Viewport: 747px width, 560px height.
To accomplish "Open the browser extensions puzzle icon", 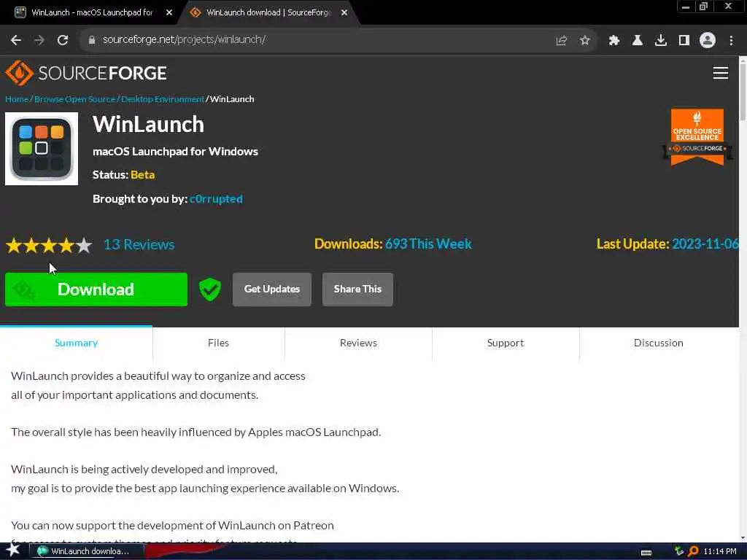I will tap(614, 41).
